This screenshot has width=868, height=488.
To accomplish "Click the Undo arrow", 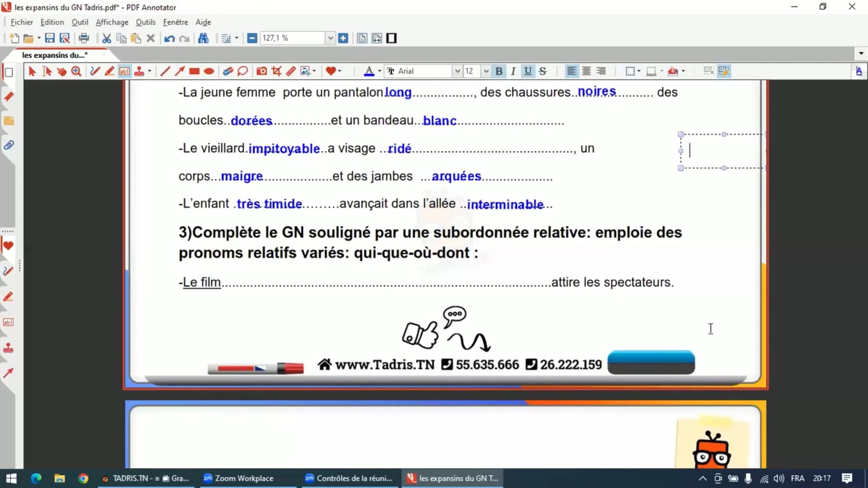I will [x=169, y=38].
